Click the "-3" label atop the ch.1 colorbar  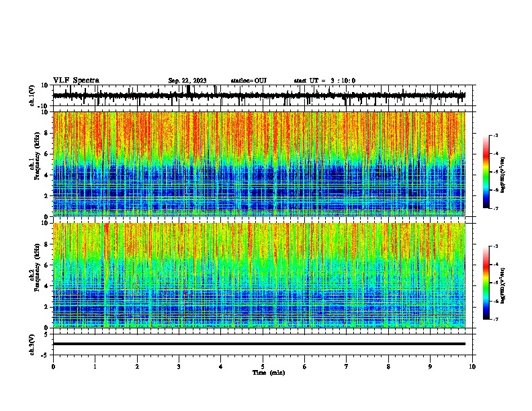(x=495, y=136)
